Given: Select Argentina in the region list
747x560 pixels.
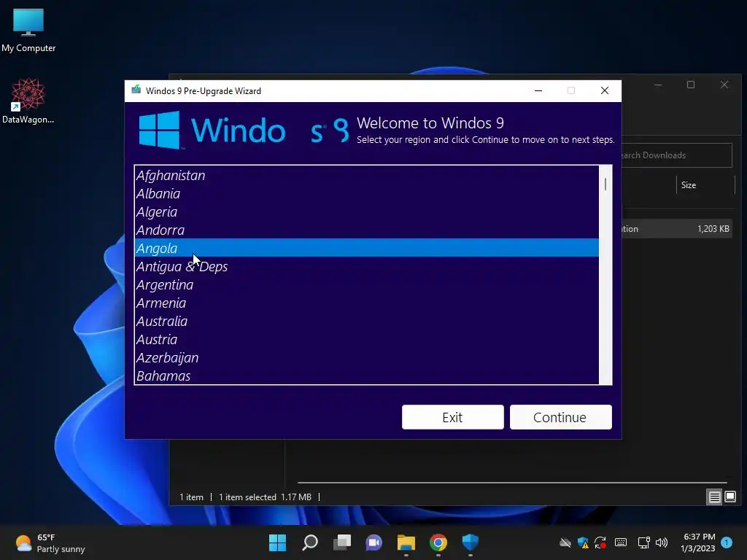Looking at the screenshot, I should (x=366, y=284).
